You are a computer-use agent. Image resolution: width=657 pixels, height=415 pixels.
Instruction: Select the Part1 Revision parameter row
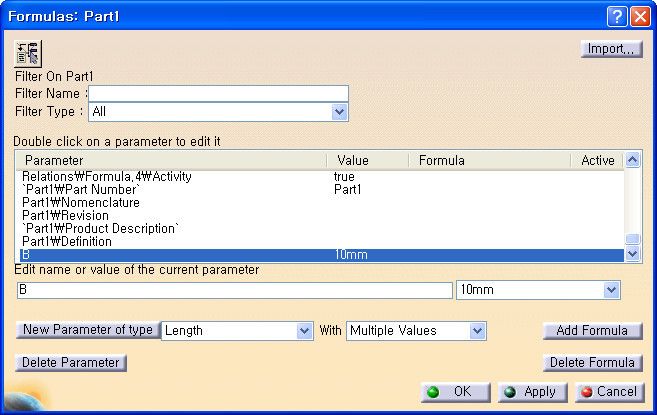tap(321, 215)
